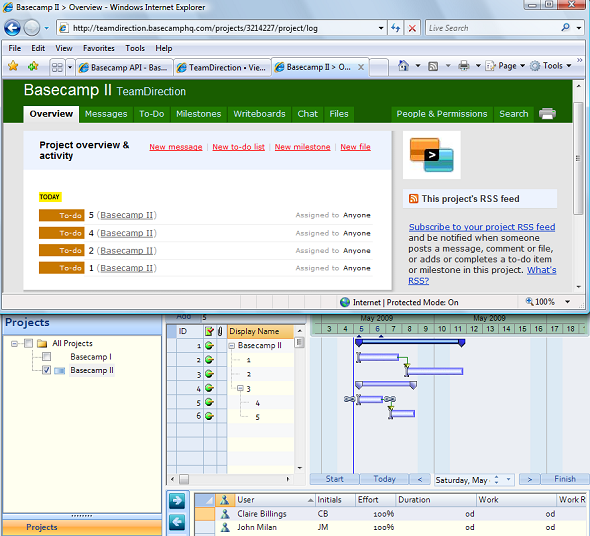Open the Page menu dropdown
This screenshot has width=590, height=536.
click(x=522, y=66)
